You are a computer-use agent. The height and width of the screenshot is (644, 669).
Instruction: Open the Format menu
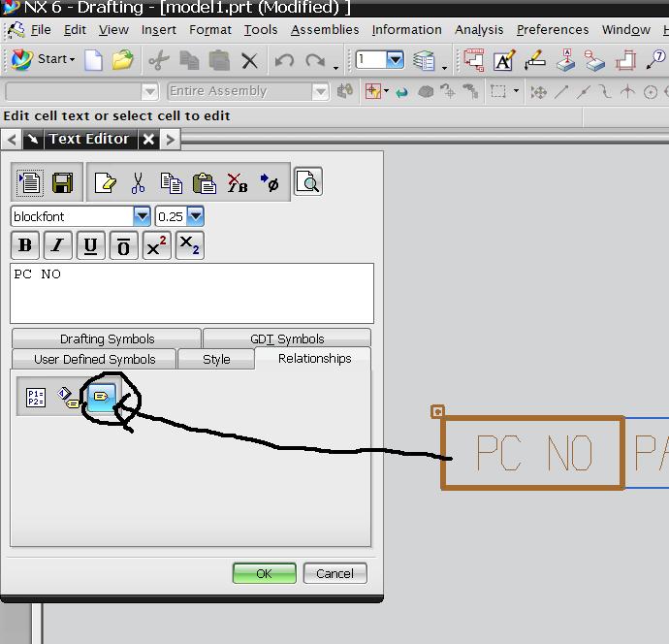tap(210, 30)
